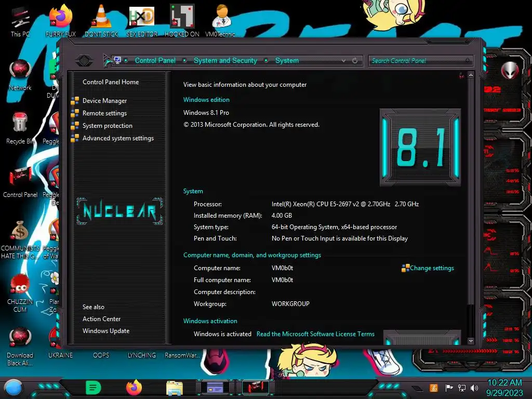Open the HOOKED ON desktop shortcut
Viewport: 532px width, 399px height.
click(182, 21)
